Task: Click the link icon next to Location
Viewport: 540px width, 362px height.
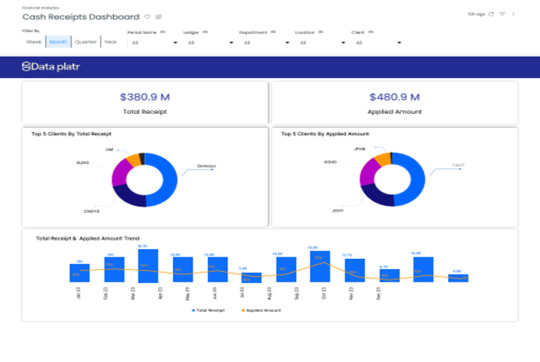Action: click(x=321, y=32)
